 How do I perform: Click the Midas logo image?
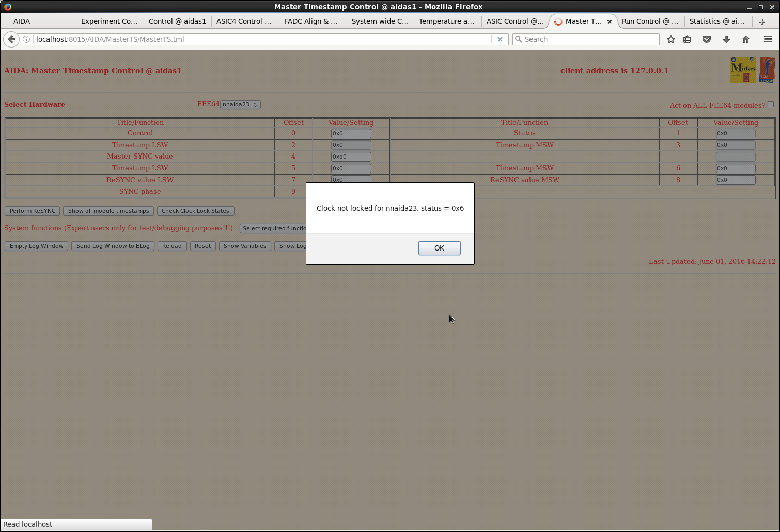[743, 70]
